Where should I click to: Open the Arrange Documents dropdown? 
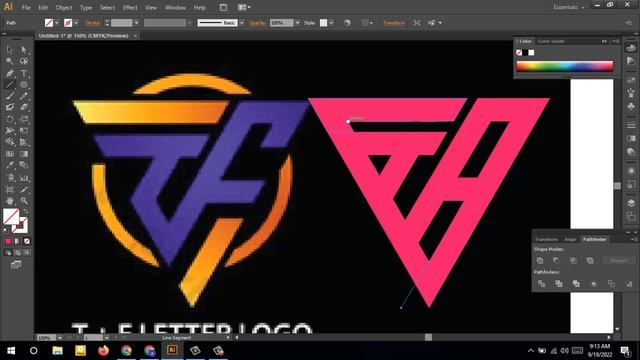(244, 7)
